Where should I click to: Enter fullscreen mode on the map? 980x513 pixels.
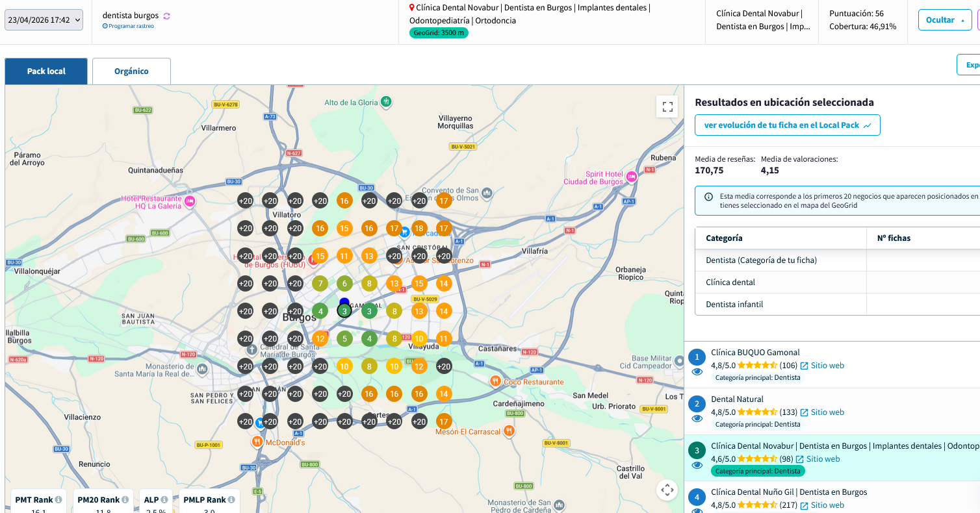(667, 107)
